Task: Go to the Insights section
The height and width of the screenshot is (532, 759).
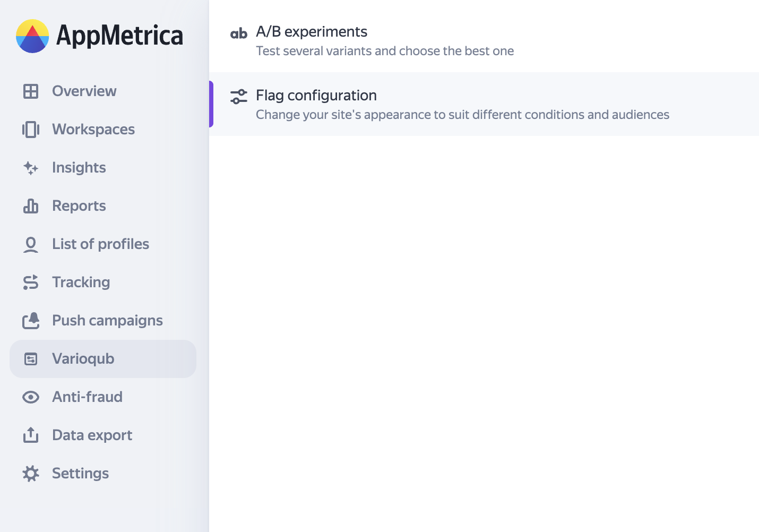Action: click(x=79, y=168)
